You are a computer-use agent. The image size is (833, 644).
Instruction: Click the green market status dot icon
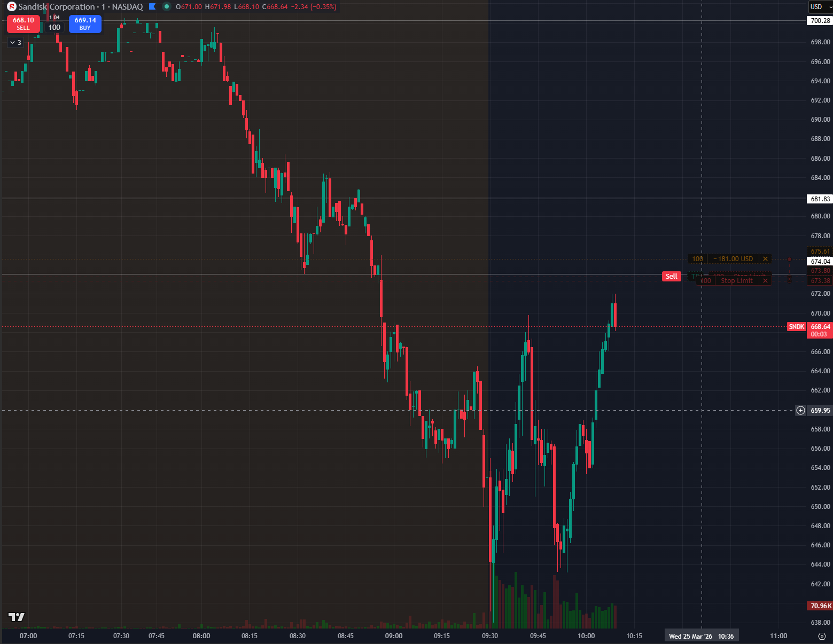167,7
